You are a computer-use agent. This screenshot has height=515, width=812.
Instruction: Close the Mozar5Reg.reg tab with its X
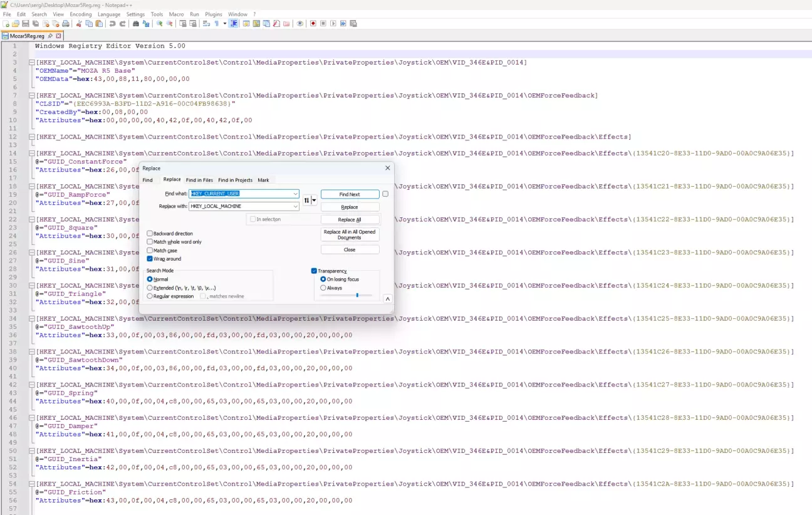coord(59,36)
